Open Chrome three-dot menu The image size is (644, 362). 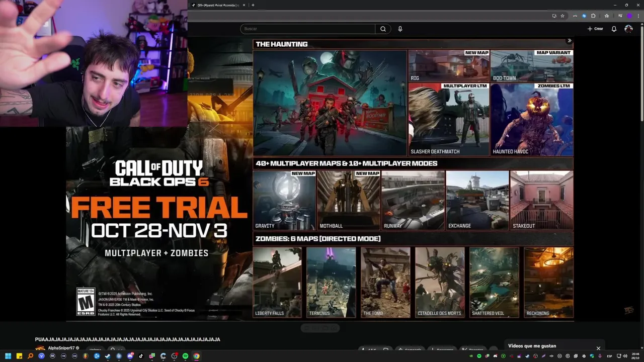pos(638,16)
